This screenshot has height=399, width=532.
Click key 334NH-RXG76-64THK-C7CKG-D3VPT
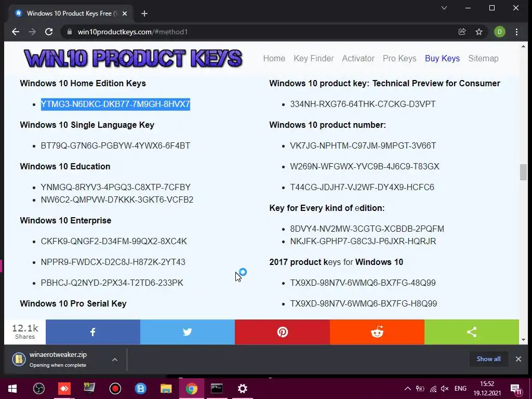[x=363, y=104]
